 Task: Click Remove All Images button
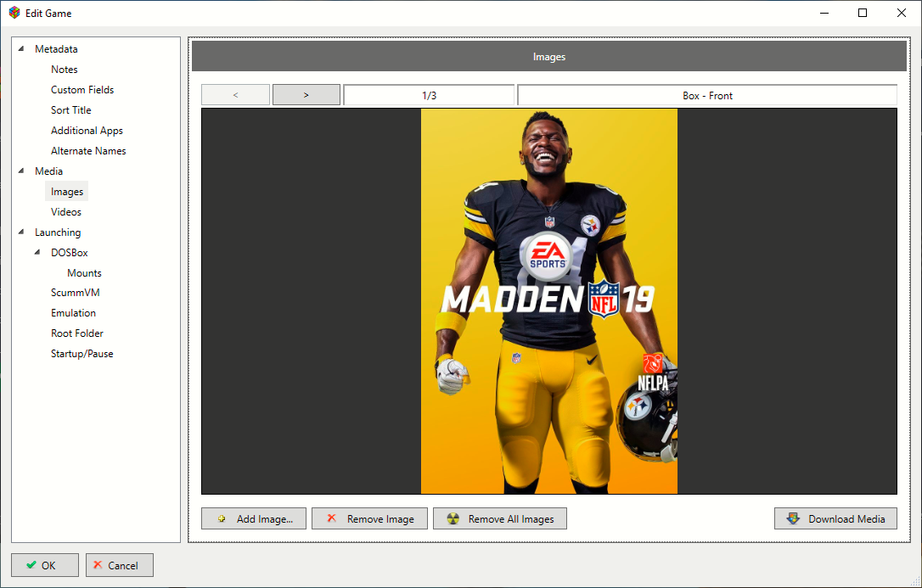[x=500, y=518]
